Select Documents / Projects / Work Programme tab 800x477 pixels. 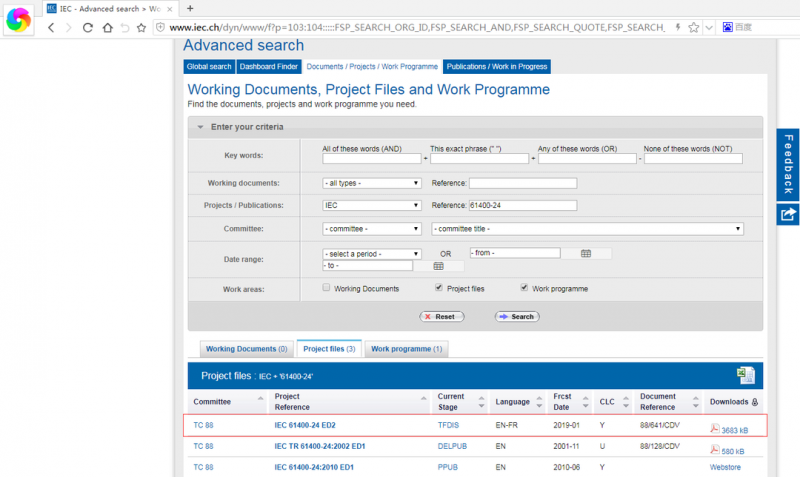click(372, 66)
